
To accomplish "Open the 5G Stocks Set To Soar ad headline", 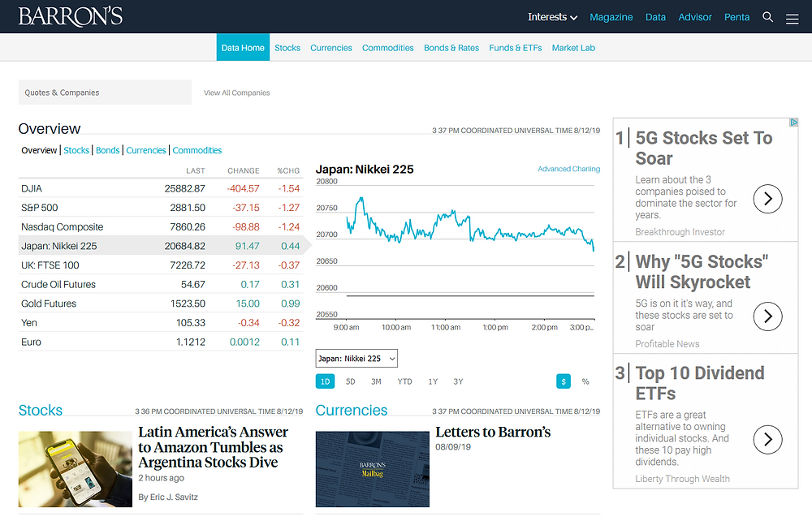I will (x=704, y=148).
